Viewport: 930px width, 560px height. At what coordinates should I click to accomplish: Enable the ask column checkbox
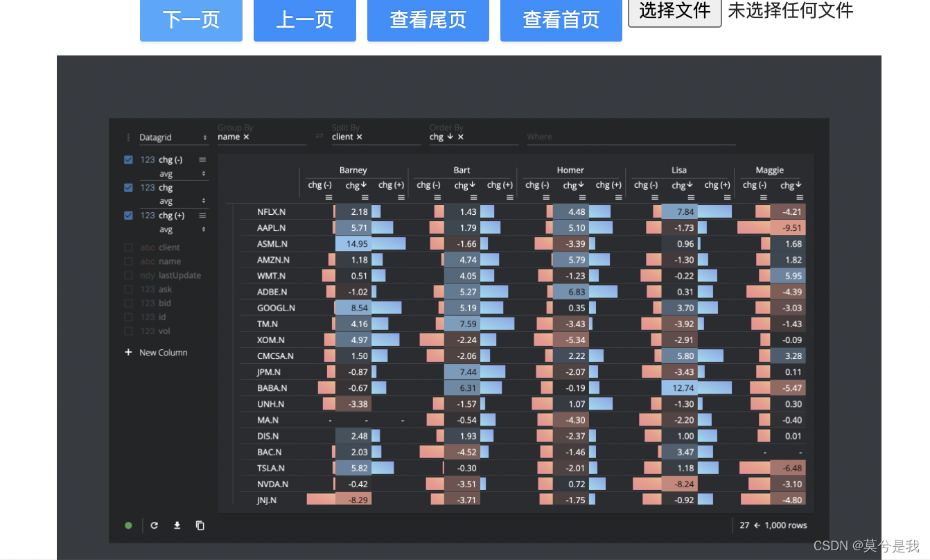[x=128, y=289]
